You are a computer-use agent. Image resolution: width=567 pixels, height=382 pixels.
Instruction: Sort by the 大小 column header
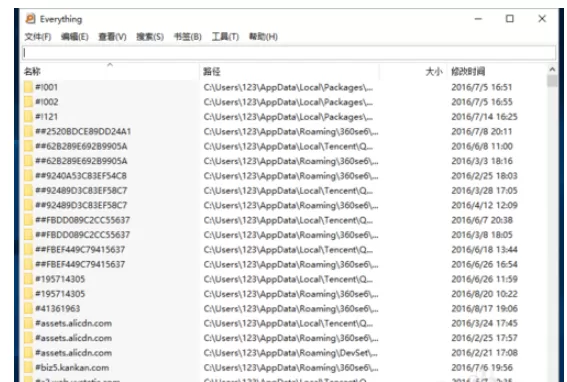point(434,72)
